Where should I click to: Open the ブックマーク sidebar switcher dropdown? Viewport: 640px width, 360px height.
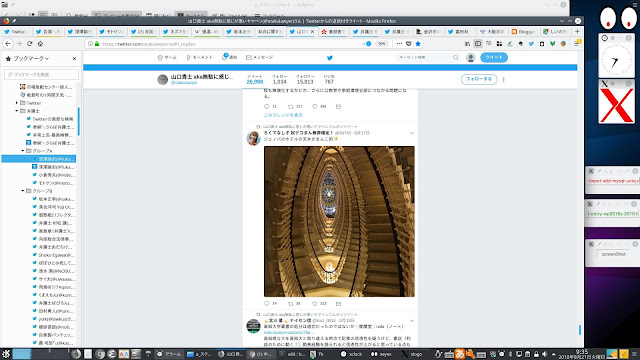click(31, 59)
